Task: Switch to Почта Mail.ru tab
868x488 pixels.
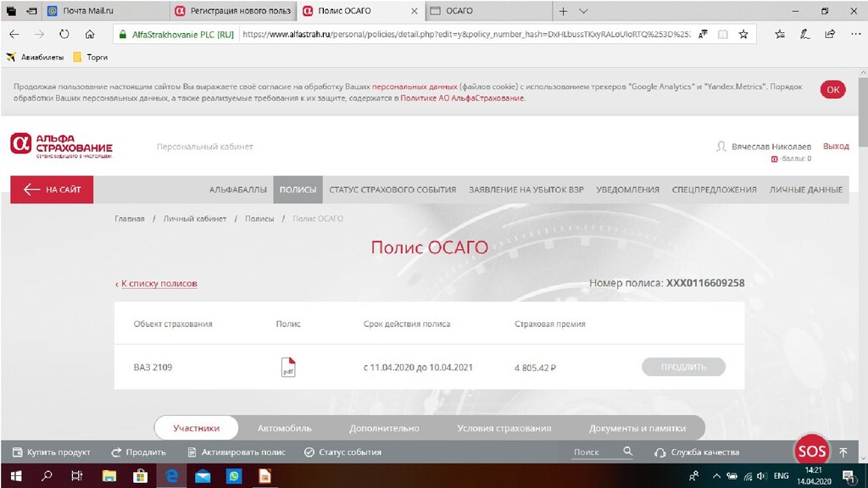Action: (105, 11)
